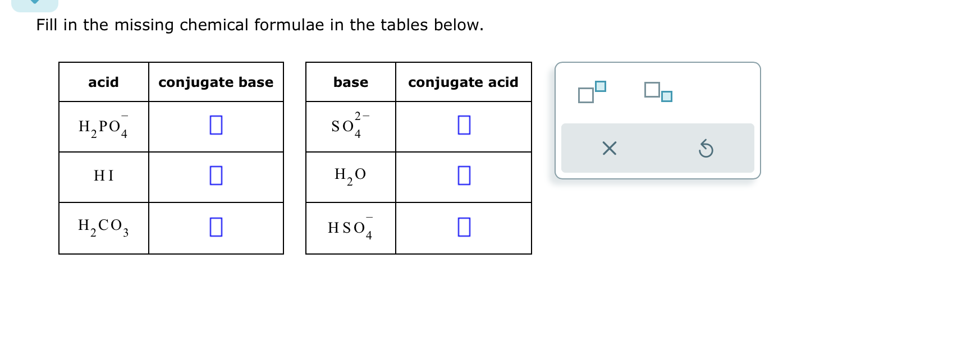Image resolution: width=980 pixels, height=360 pixels.
Task: Click the small shaded subscript square icon
Action: (x=666, y=97)
